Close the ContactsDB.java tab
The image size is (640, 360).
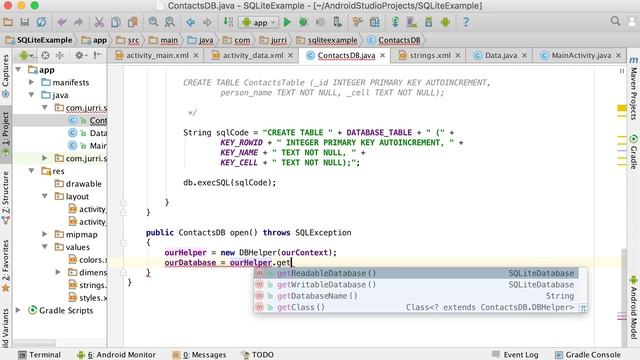(382, 56)
